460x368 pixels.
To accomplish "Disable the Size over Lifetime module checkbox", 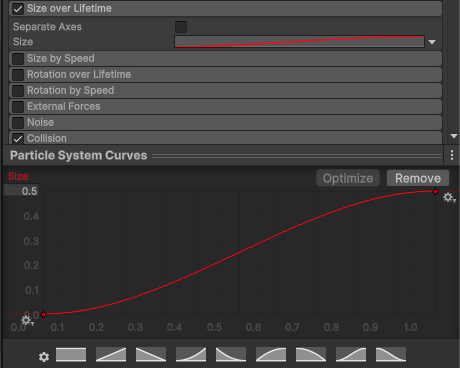I will [x=18, y=9].
